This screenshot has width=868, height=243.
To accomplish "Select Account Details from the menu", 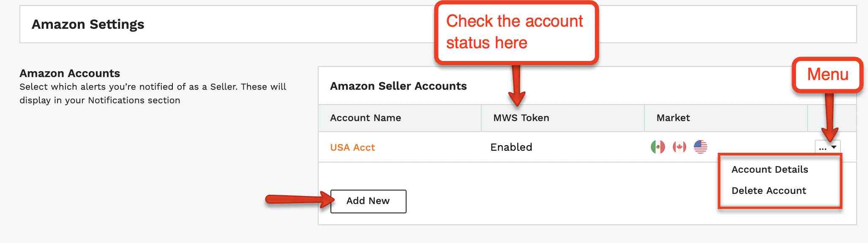I will [x=770, y=169].
